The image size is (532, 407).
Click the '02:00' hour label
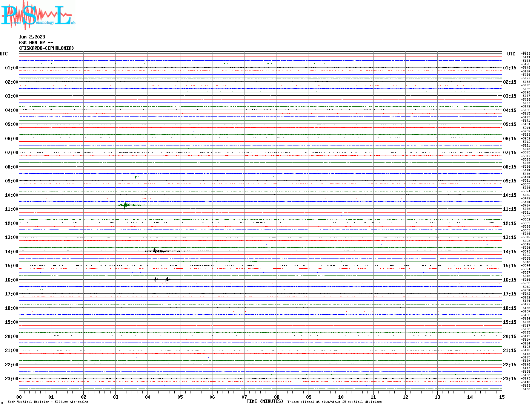(12, 82)
